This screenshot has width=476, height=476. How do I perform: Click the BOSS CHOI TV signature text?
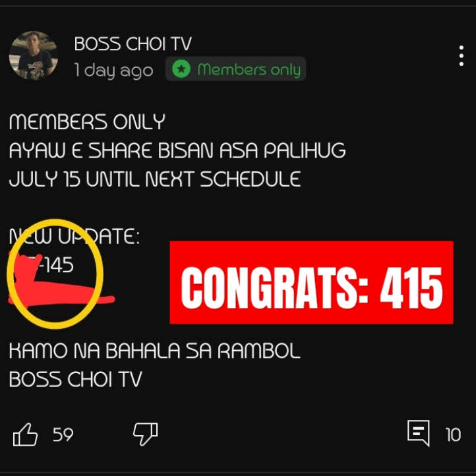coord(76,379)
